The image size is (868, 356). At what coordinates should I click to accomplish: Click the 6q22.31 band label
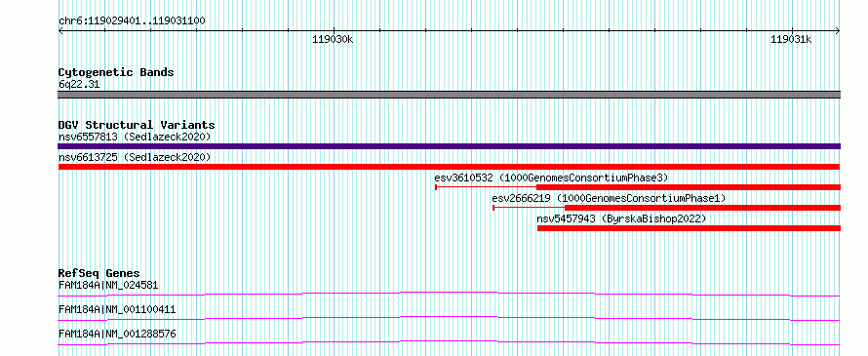coord(79,85)
